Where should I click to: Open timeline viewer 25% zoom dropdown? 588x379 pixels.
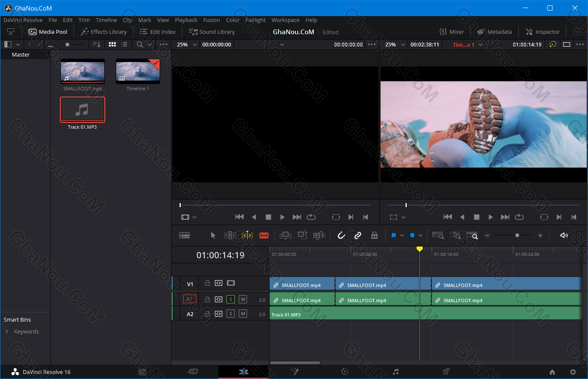coord(395,44)
